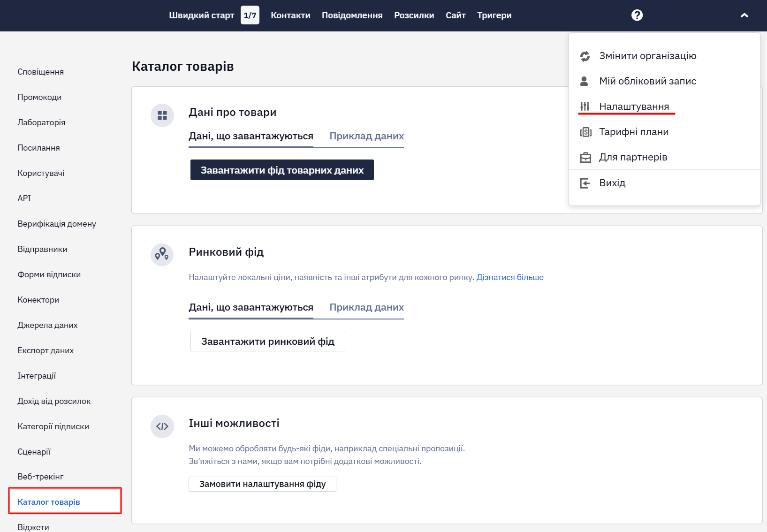Image resolution: width=767 pixels, height=532 pixels.
Task: Open API in the sidebar
Action: (24, 198)
